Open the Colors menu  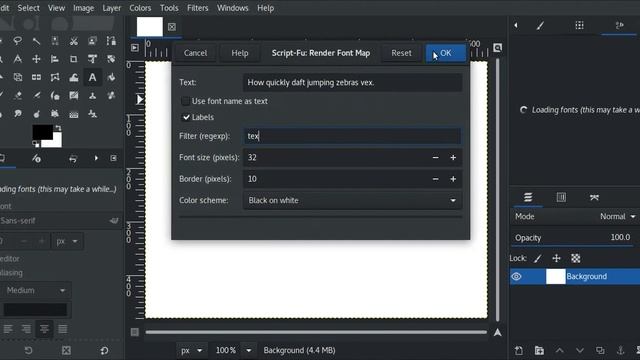[140, 8]
